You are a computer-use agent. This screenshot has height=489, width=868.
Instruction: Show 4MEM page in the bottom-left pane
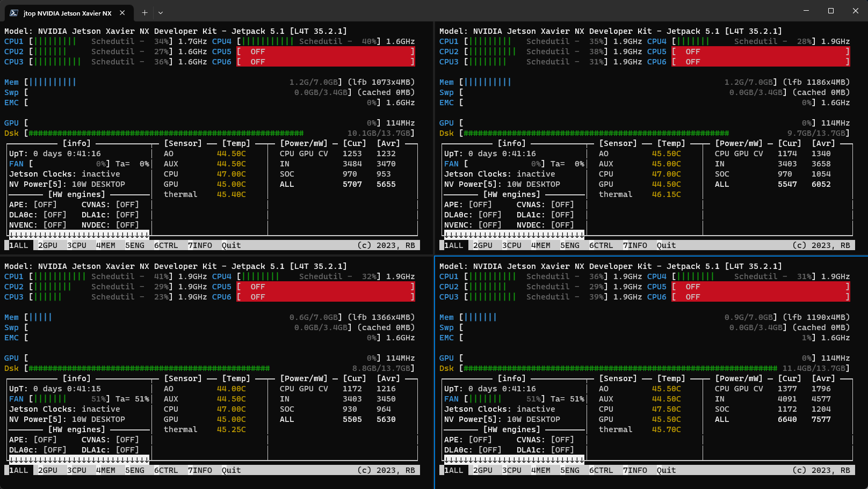point(106,470)
